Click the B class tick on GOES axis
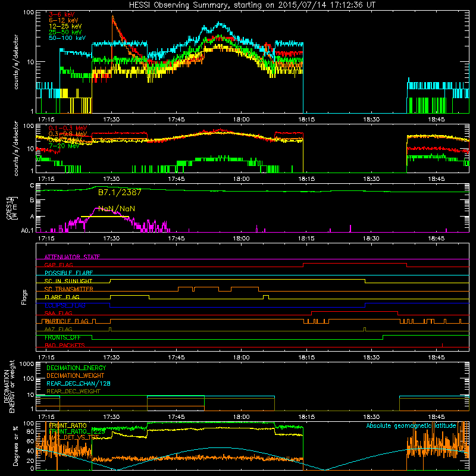The height and width of the screenshot is (476, 476). click(32, 201)
